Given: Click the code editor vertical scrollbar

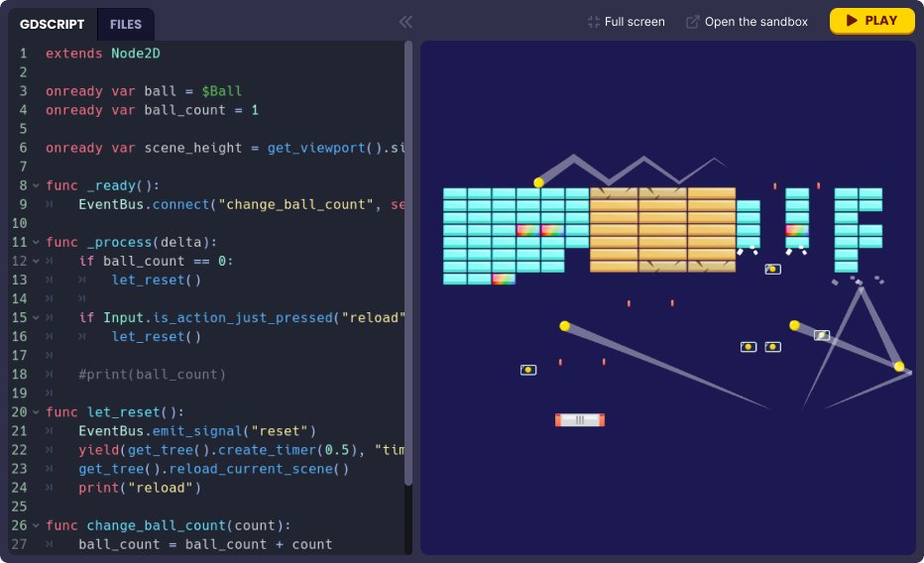Looking at the screenshot, I should click(x=408, y=264).
